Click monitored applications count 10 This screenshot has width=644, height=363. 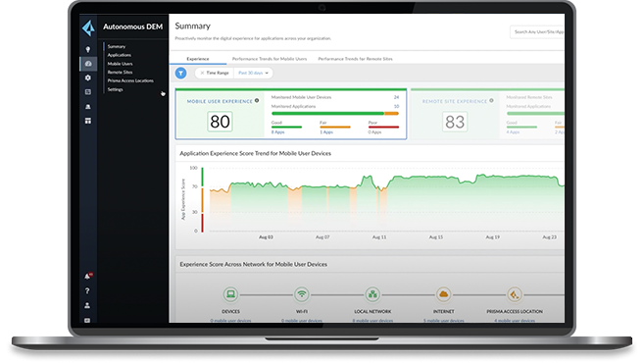pyautogui.click(x=396, y=107)
